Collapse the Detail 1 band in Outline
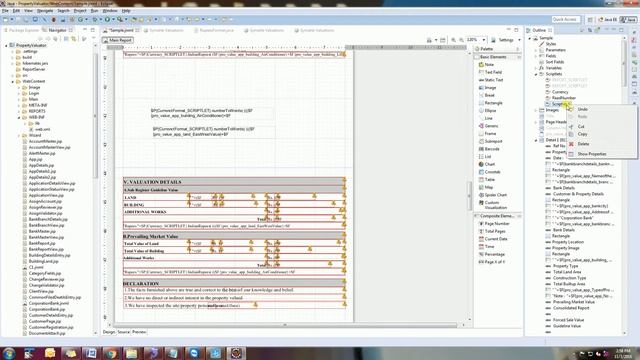This screenshot has width=640, height=360. [536, 140]
